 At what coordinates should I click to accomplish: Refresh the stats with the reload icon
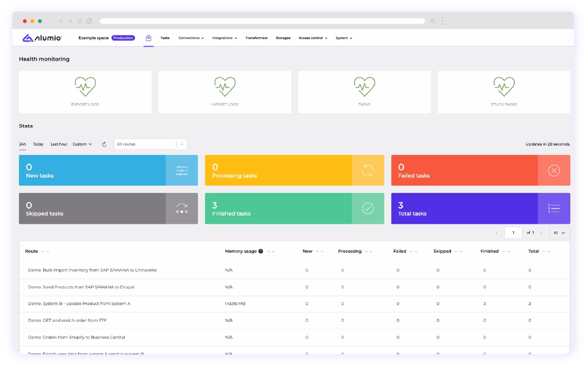tap(104, 144)
